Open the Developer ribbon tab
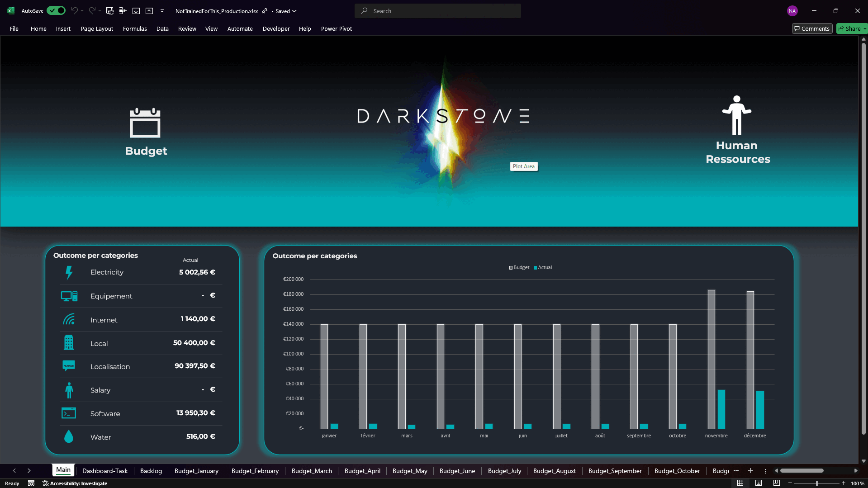The height and width of the screenshot is (488, 868). (276, 28)
